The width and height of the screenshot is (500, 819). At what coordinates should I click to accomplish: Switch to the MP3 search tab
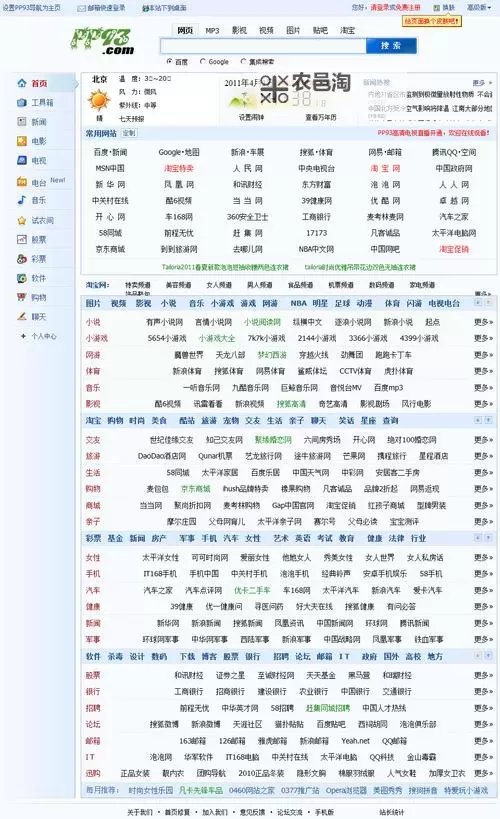212,31
